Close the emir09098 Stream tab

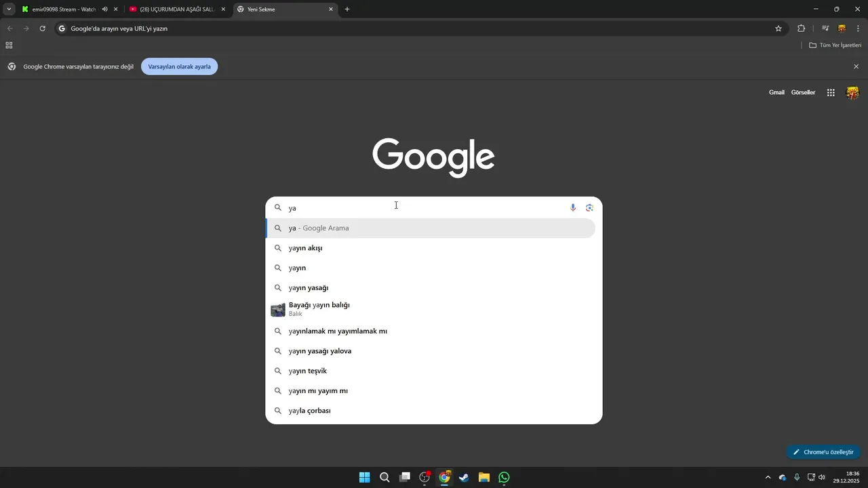pos(116,9)
